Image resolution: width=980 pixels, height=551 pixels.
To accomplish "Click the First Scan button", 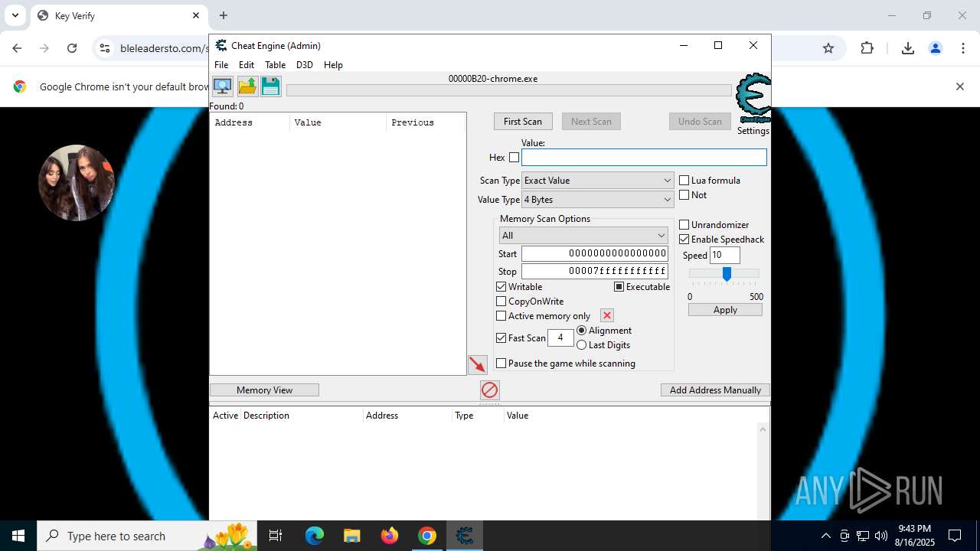I will pos(523,122).
